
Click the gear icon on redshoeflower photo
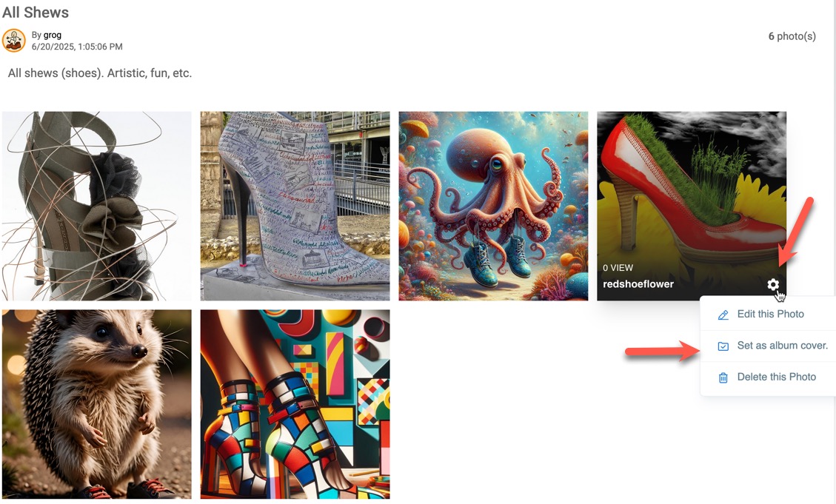(x=772, y=284)
